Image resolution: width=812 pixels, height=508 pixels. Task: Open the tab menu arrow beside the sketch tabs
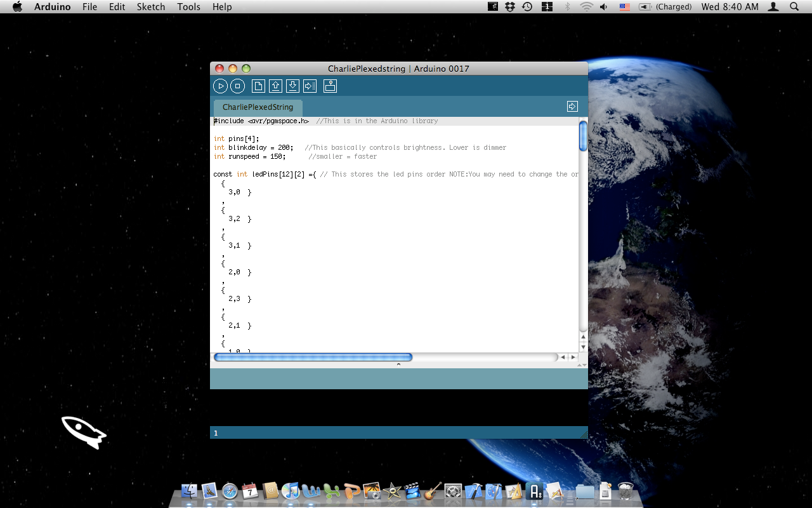[x=572, y=107]
